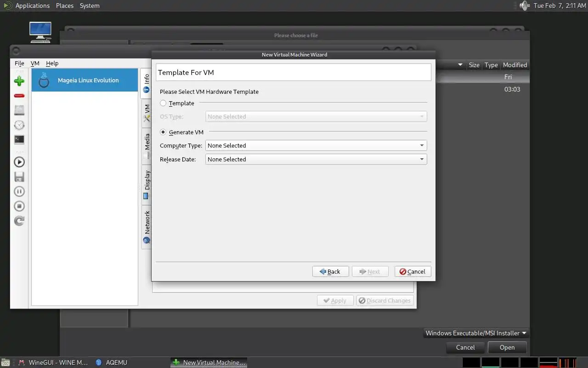Switch to the Media vertical tab
The image size is (588, 368).
[147, 146]
